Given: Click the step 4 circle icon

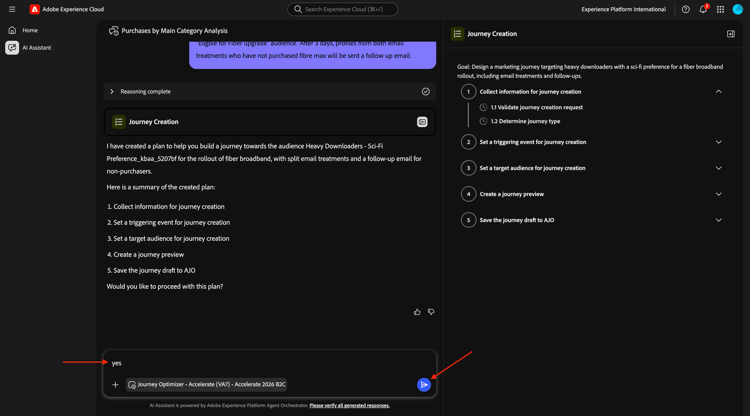Looking at the screenshot, I should (x=468, y=194).
